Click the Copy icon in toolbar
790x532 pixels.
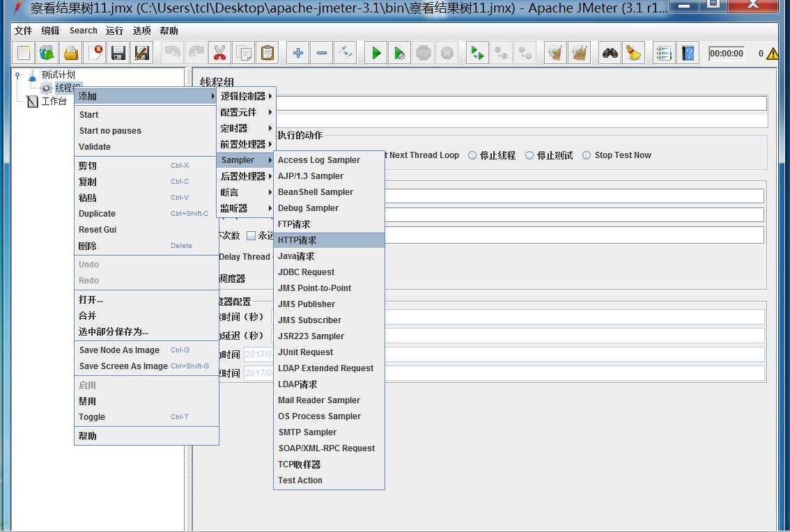pyautogui.click(x=244, y=52)
